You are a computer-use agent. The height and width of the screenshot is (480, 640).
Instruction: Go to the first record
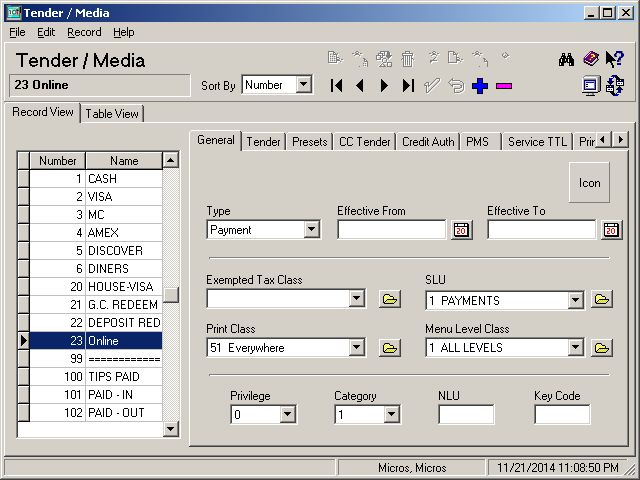(336, 86)
